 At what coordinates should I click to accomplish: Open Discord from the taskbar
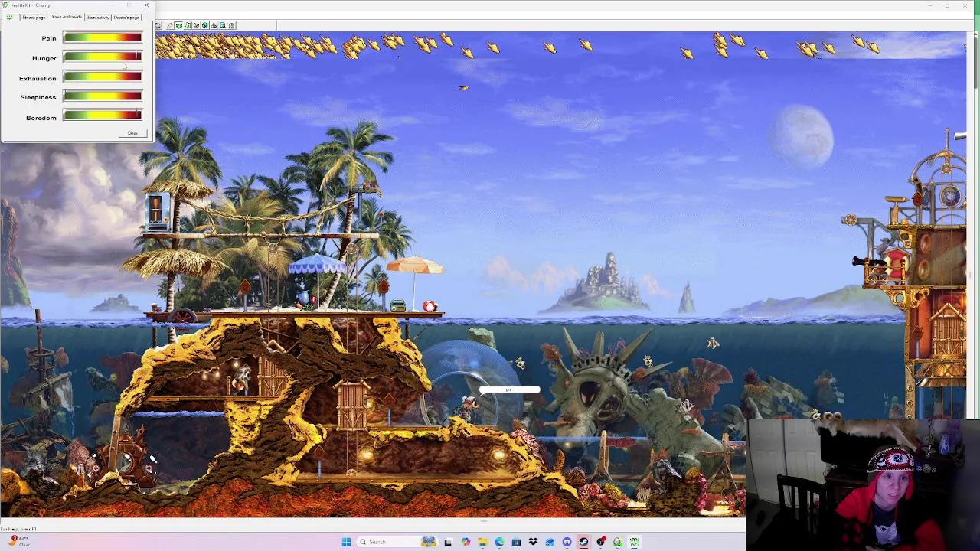[567, 542]
